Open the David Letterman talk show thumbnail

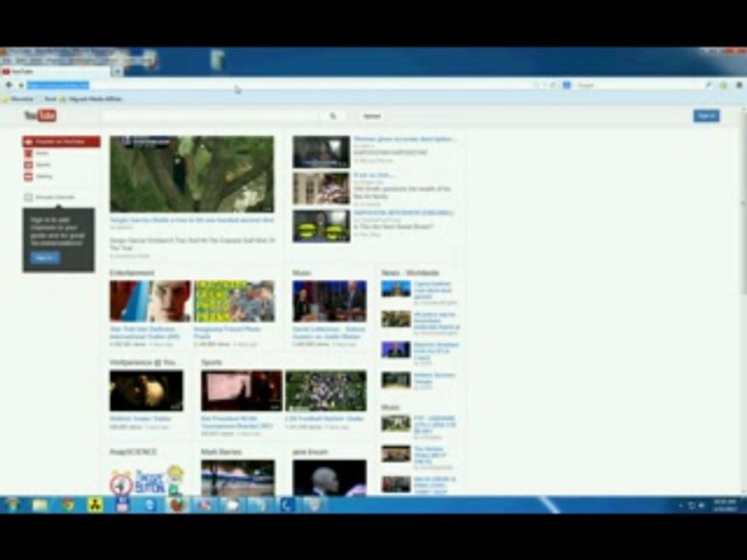(329, 302)
